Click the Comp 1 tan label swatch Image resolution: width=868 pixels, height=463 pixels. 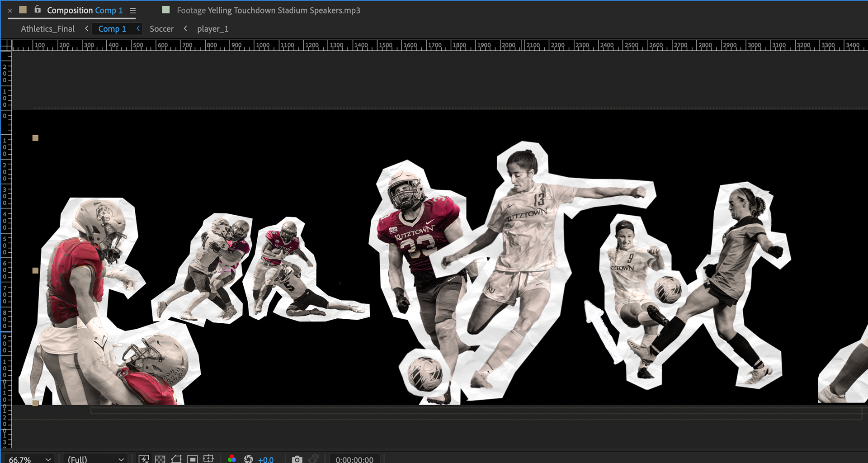coord(23,9)
